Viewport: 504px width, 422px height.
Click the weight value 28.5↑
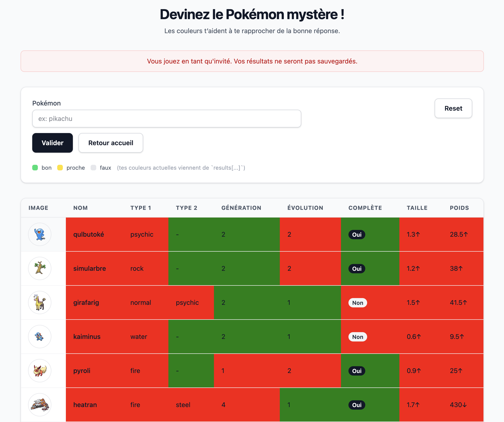(x=459, y=234)
